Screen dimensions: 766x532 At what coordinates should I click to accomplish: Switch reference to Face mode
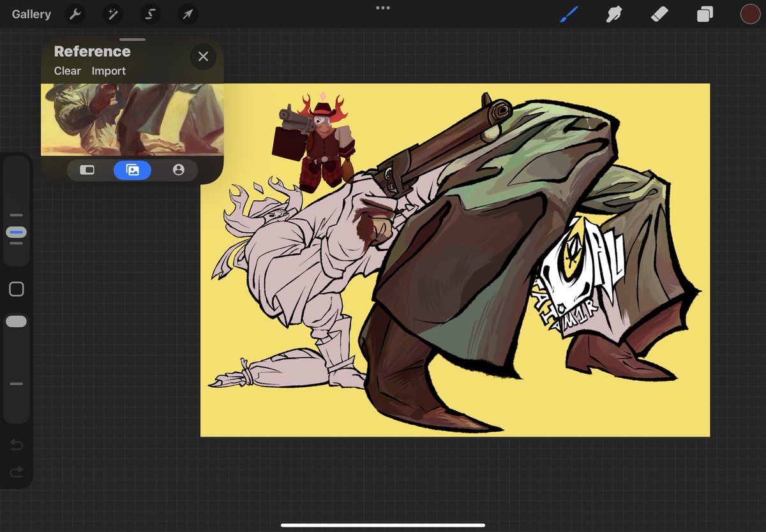point(178,170)
